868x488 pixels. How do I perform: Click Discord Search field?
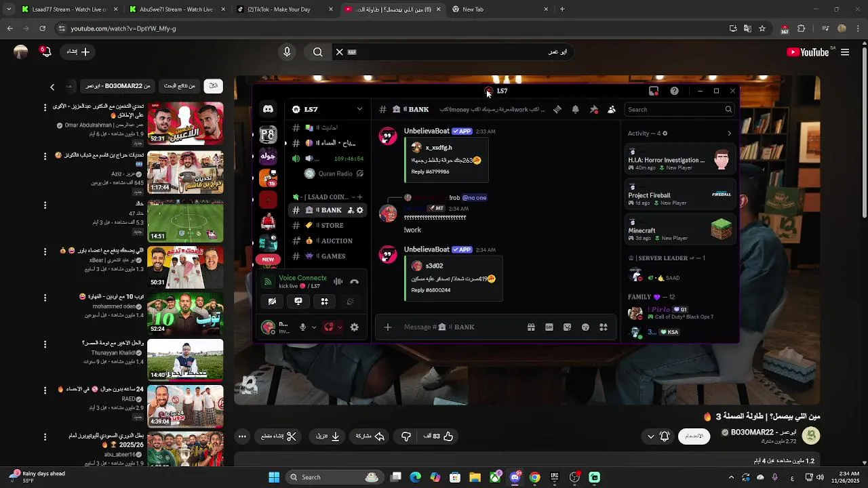(x=679, y=109)
